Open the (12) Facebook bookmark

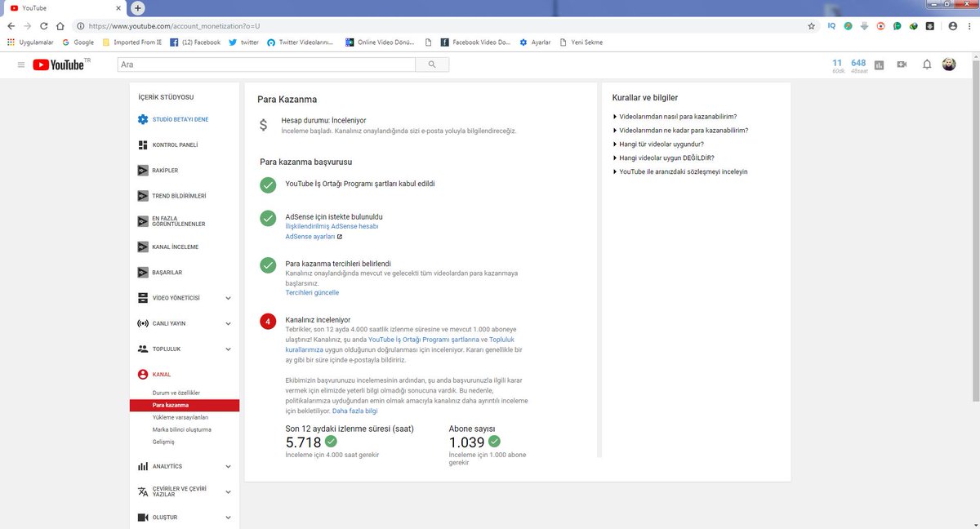point(195,42)
